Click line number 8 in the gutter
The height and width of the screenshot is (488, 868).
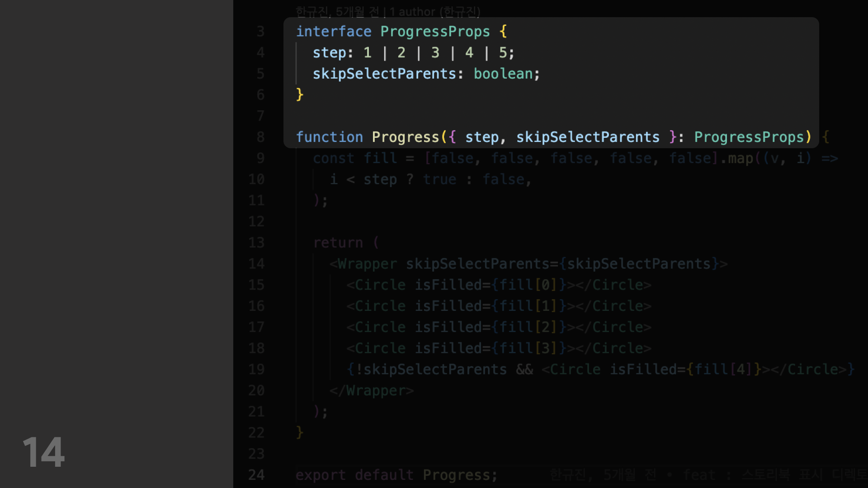click(x=260, y=137)
